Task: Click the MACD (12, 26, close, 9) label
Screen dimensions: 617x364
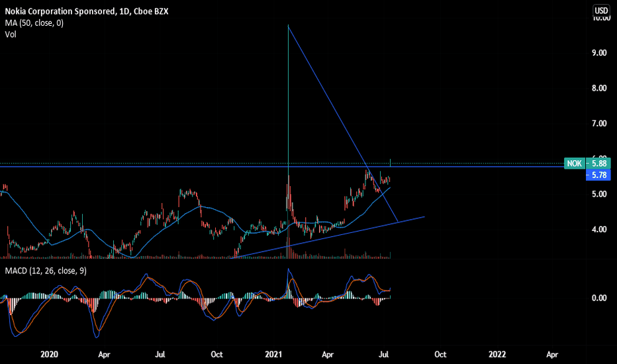Action: (46, 271)
